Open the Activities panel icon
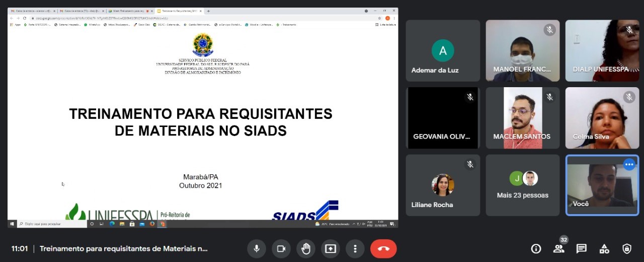This screenshot has width=644, height=262. (x=604, y=248)
